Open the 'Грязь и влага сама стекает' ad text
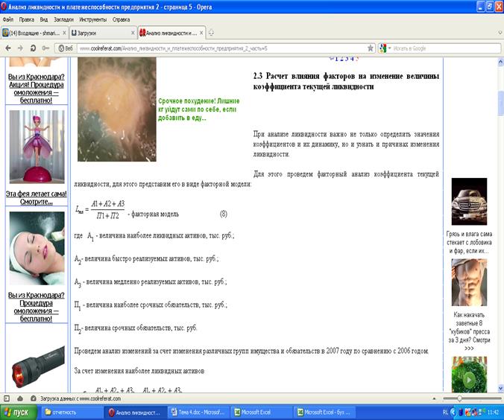The height and width of the screenshot is (420, 504). (x=469, y=243)
